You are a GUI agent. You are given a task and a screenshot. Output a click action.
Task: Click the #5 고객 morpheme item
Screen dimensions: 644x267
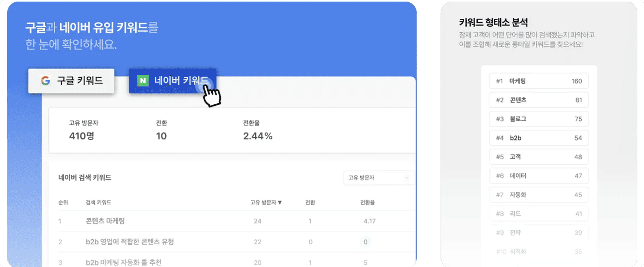539,157
